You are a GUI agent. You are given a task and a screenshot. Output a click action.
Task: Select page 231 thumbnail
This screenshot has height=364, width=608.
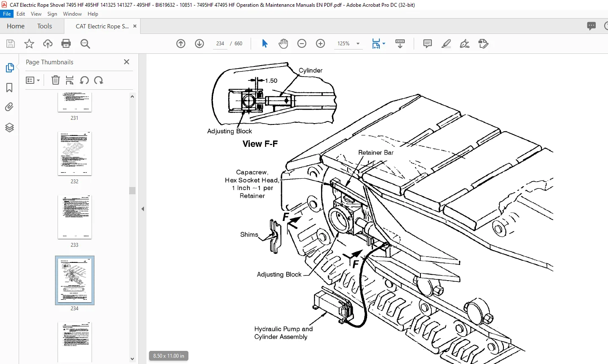(x=75, y=102)
